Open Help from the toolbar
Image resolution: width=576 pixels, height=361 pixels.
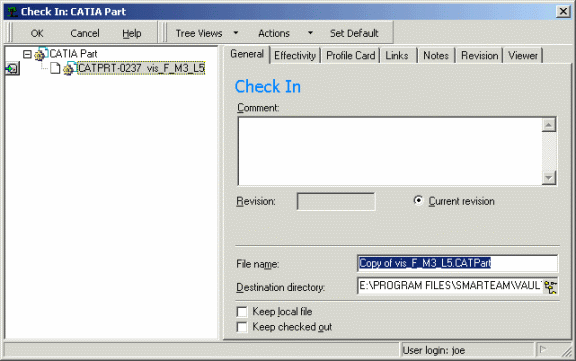point(132,33)
